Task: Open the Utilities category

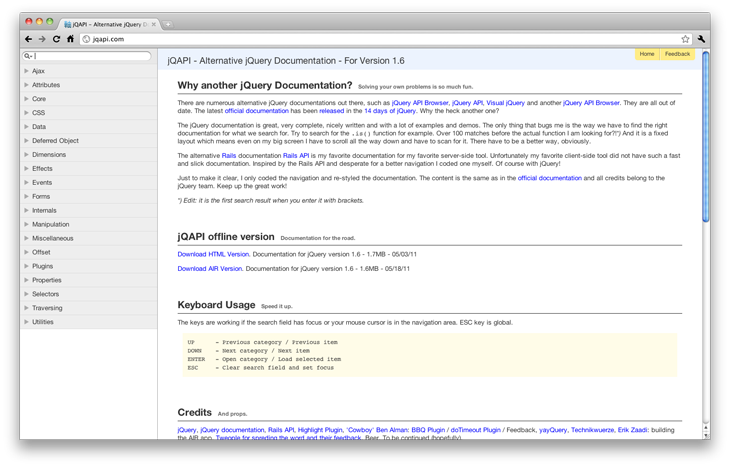Action: point(43,322)
